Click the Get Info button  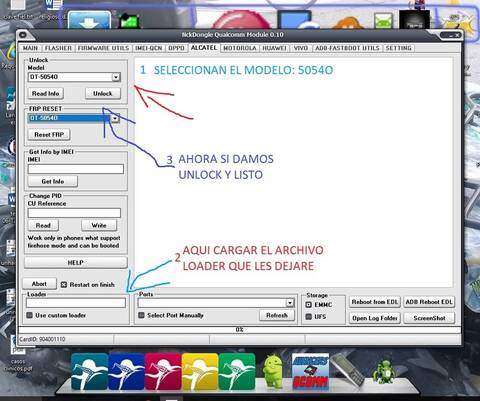(53, 182)
